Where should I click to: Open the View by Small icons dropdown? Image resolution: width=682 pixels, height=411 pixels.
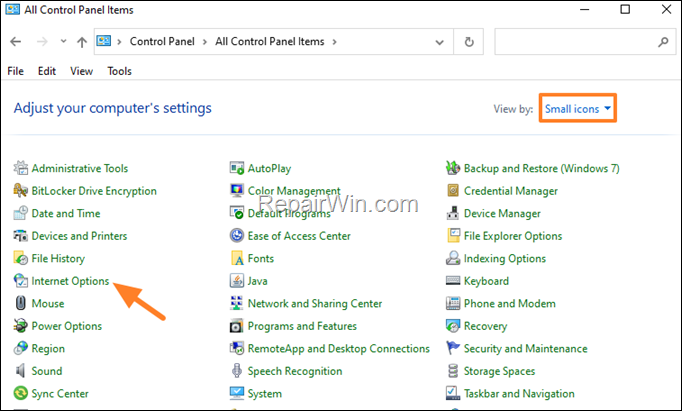click(578, 108)
